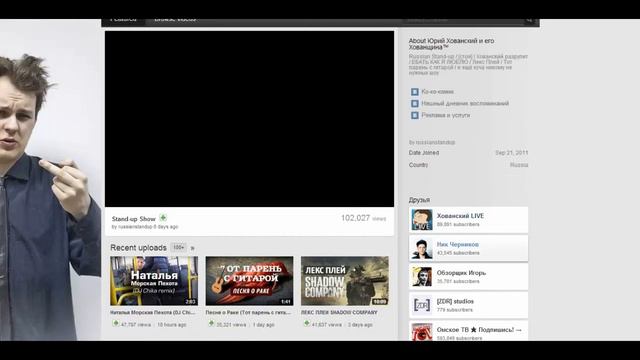Click the green arrow beside Stand-up Show
The image size is (640, 360).
[163, 218]
